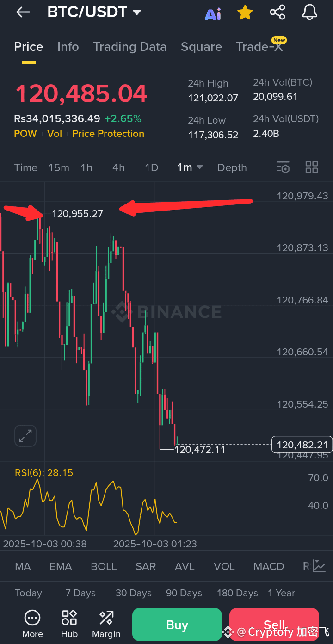Image resolution: width=333 pixels, height=644 pixels.
Task: Toggle the BOLL indicator
Action: (x=104, y=566)
